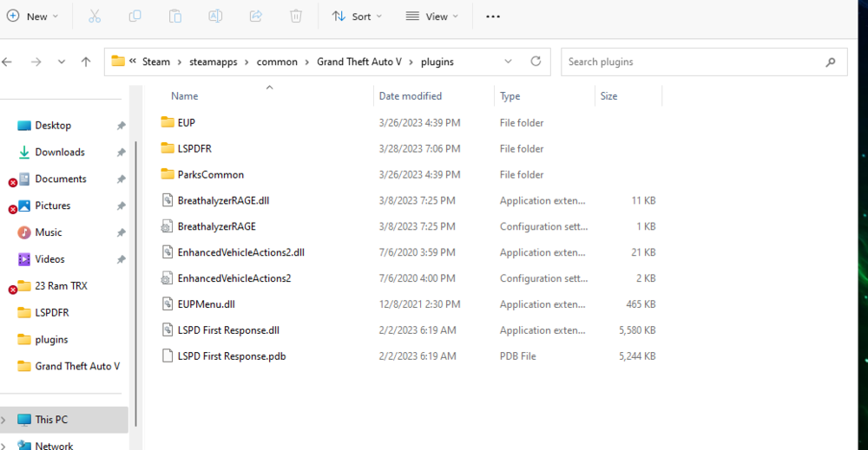Screen dimensions: 868x450
Task: Select the EUP folder icon
Action: 168,122
